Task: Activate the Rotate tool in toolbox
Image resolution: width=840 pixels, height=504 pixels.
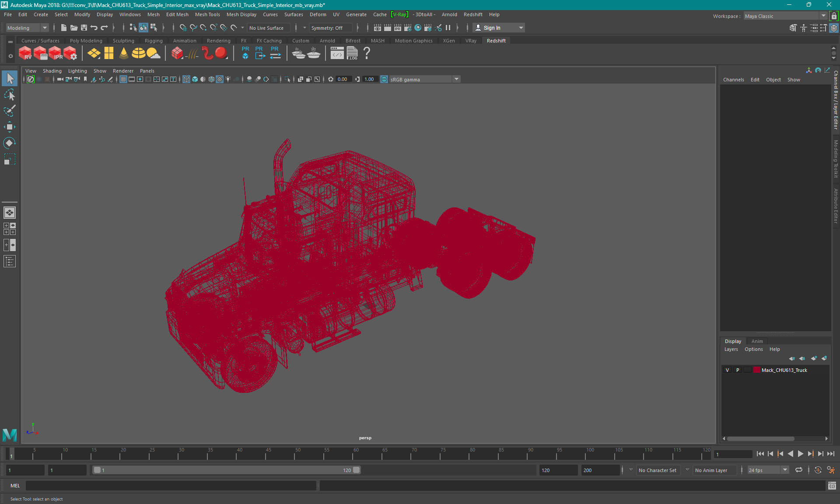Action: (10, 143)
